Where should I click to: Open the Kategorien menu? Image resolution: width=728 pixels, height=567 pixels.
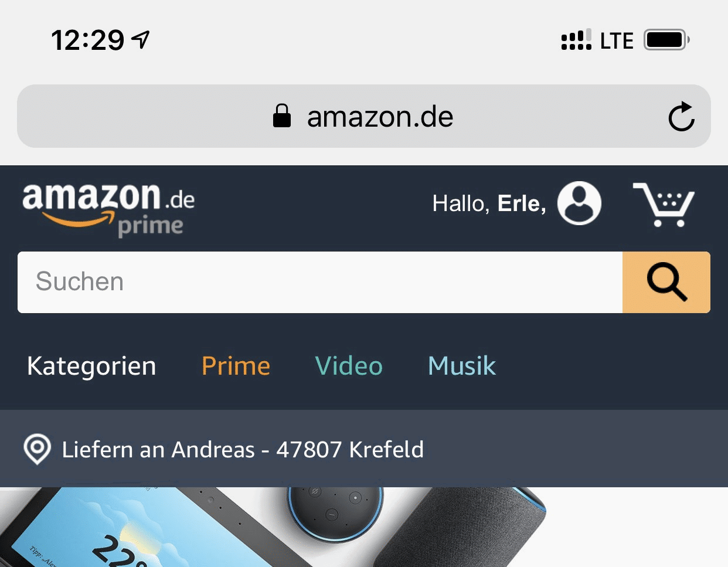(91, 366)
